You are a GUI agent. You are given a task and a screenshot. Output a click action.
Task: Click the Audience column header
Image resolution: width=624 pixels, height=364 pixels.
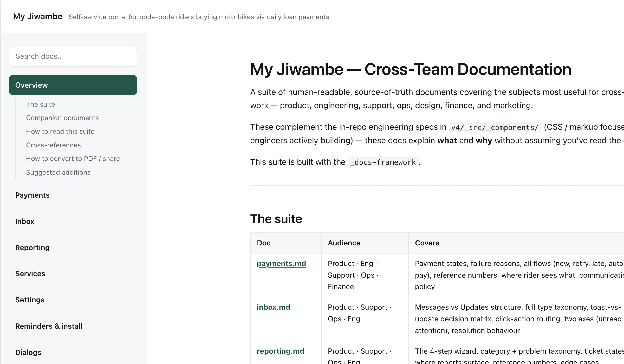pyautogui.click(x=365, y=243)
